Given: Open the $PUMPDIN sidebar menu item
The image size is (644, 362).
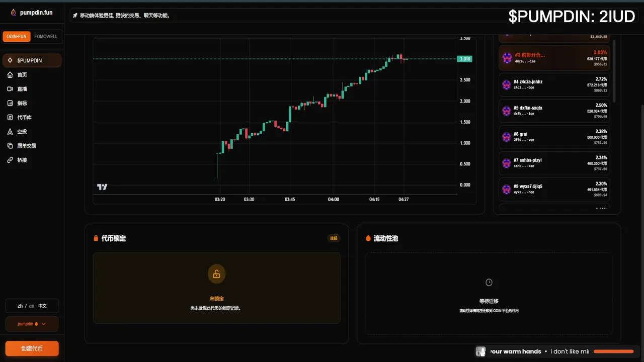Looking at the screenshot, I should click(32, 60).
